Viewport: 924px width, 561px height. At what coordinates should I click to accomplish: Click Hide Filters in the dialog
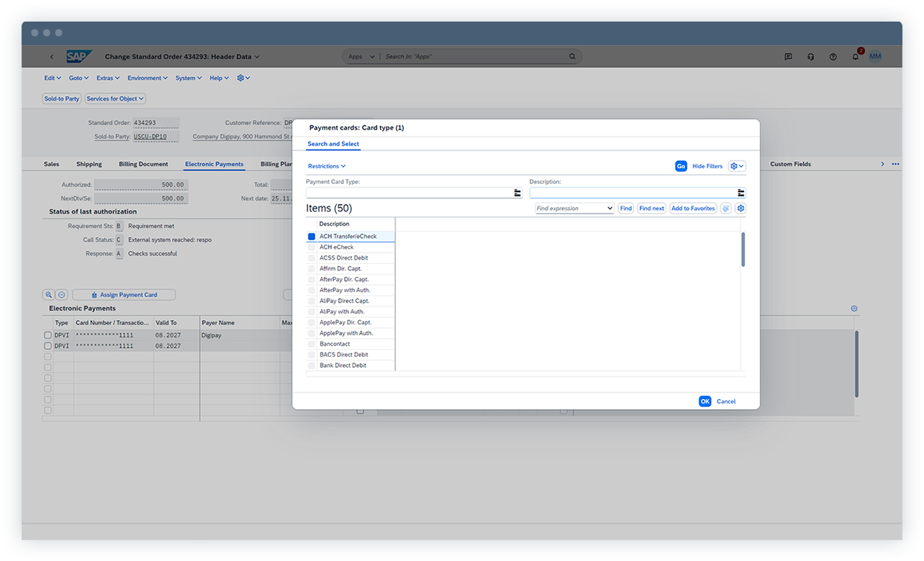709,166
